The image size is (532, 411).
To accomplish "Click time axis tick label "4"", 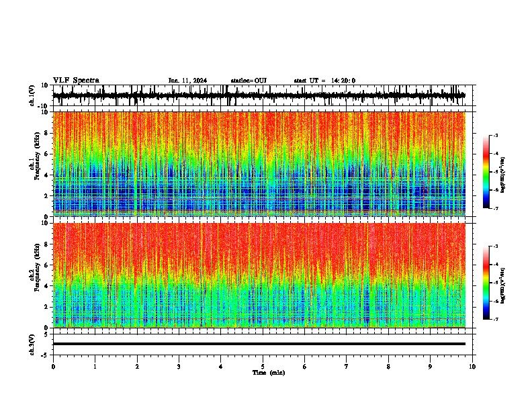I will point(221,367).
